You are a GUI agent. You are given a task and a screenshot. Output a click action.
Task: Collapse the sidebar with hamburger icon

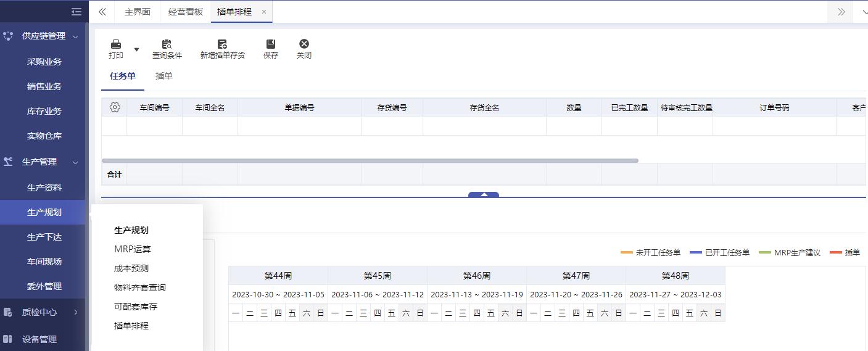76,12
